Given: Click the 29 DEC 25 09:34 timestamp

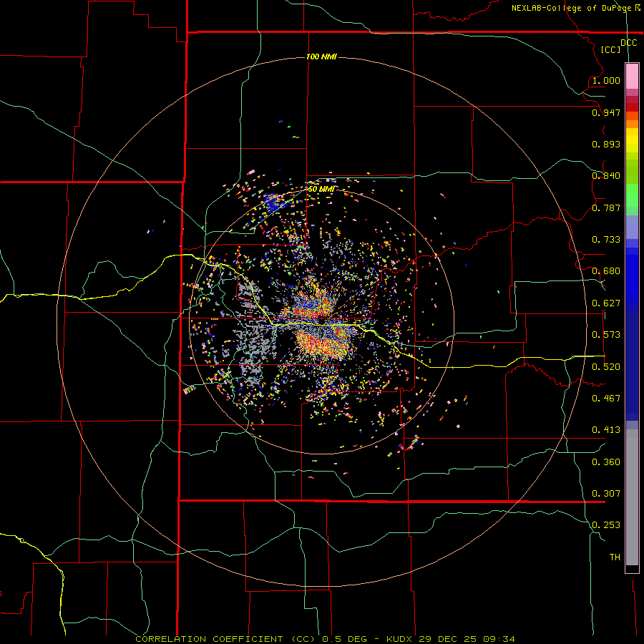Looking at the screenshot, I should [x=467, y=639].
